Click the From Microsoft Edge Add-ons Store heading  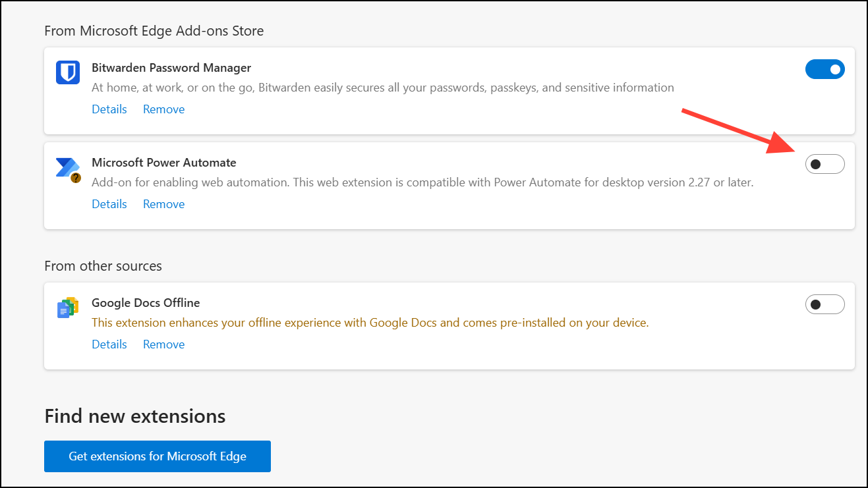(154, 30)
